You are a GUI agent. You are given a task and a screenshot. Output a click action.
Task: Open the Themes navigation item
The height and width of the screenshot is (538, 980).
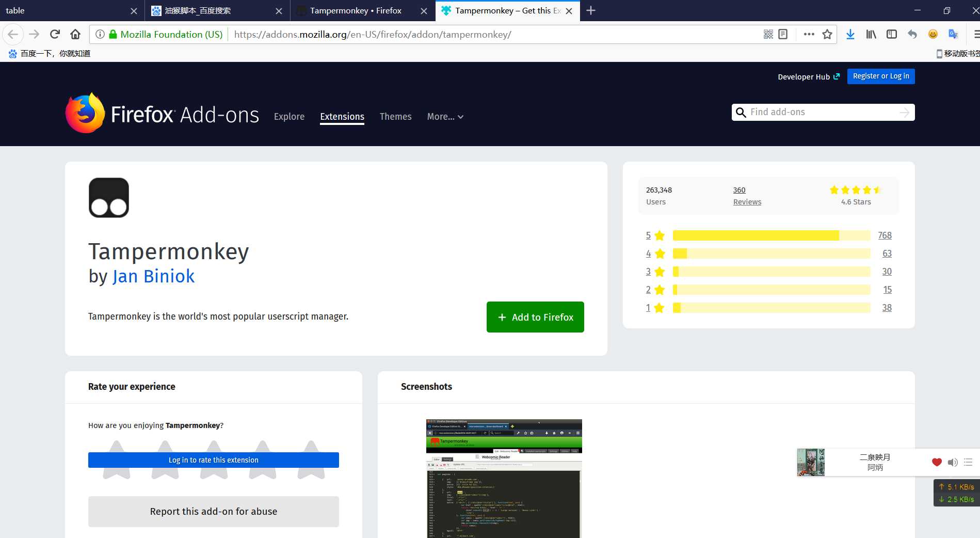pyautogui.click(x=395, y=117)
